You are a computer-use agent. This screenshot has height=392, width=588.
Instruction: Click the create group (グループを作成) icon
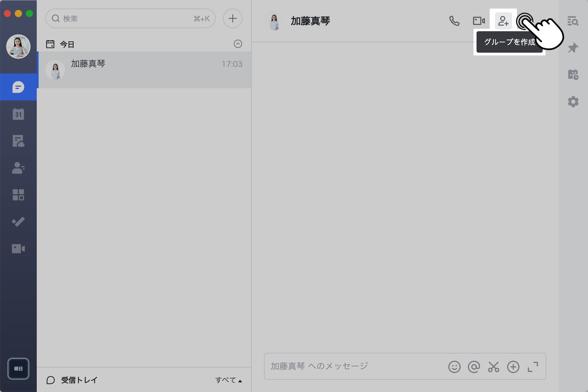[503, 21]
